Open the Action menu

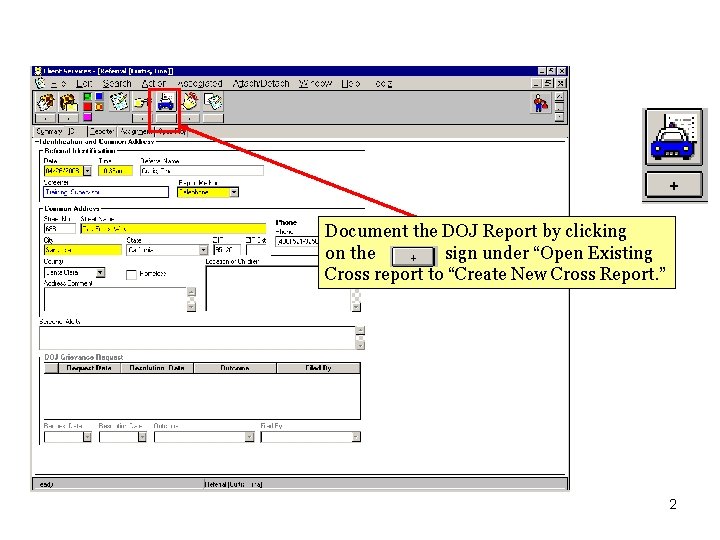point(153,84)
